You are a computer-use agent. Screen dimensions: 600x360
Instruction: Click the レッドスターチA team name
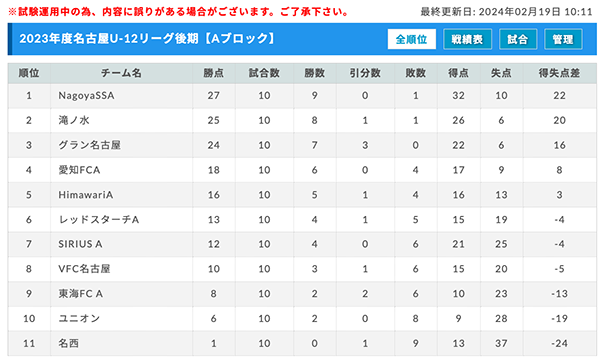99,220
